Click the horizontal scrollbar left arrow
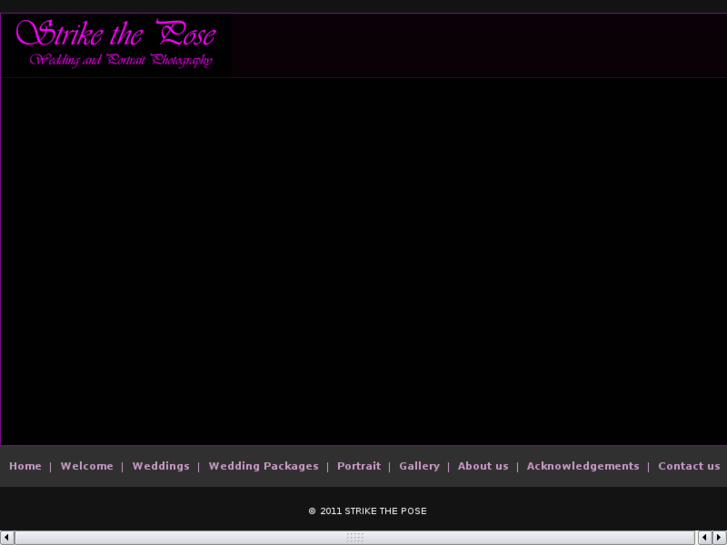This screenshot has width=727, height=545. (7, 538)
